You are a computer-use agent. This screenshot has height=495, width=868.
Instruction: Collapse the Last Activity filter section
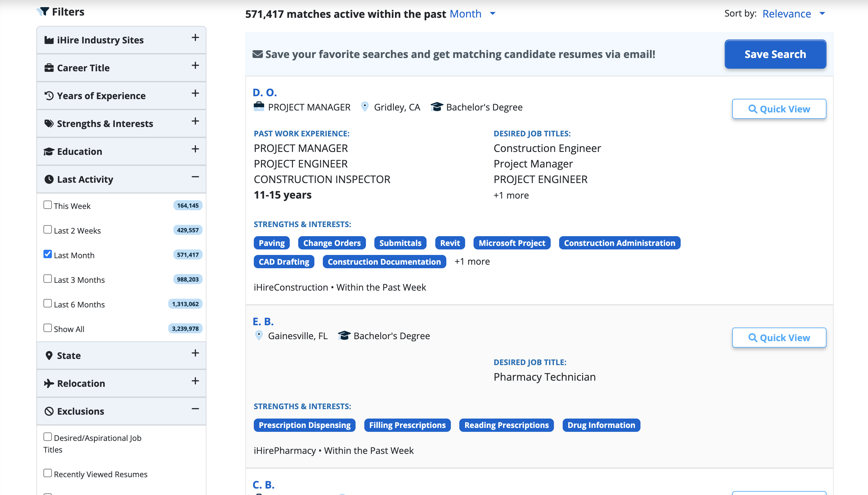[x=195, y=177]
